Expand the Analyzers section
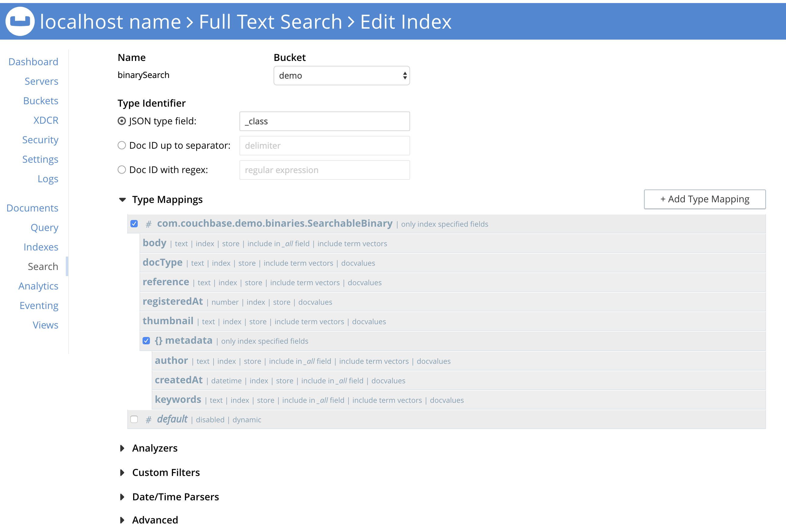Viewport: 786px width, 532px height. pyautogui.click(x=122, y=448)
